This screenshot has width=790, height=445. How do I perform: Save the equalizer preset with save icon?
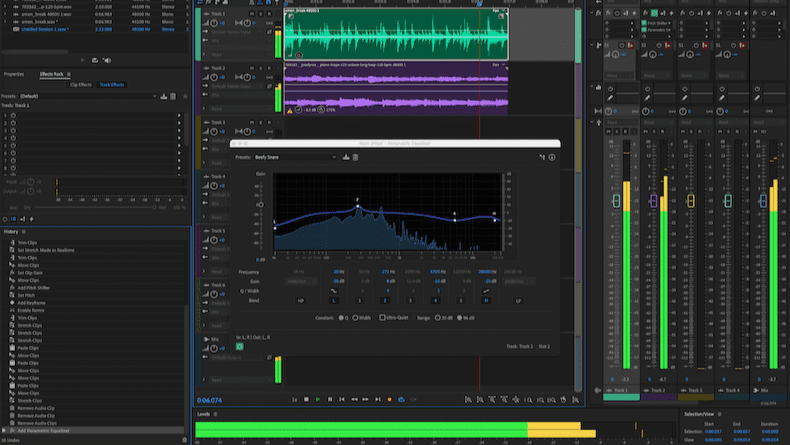click(346, 157)
